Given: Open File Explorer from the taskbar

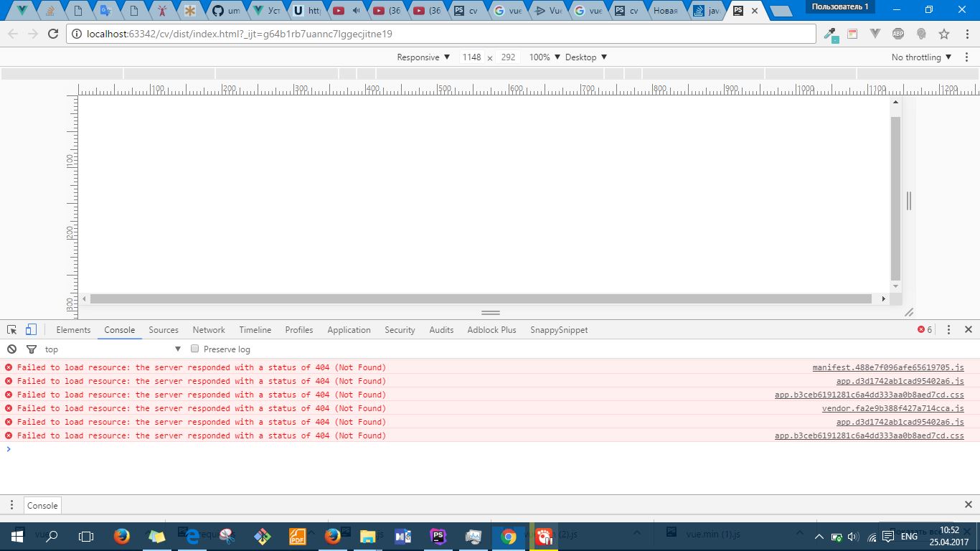Looking at the screenshot, I should point(367,536).
